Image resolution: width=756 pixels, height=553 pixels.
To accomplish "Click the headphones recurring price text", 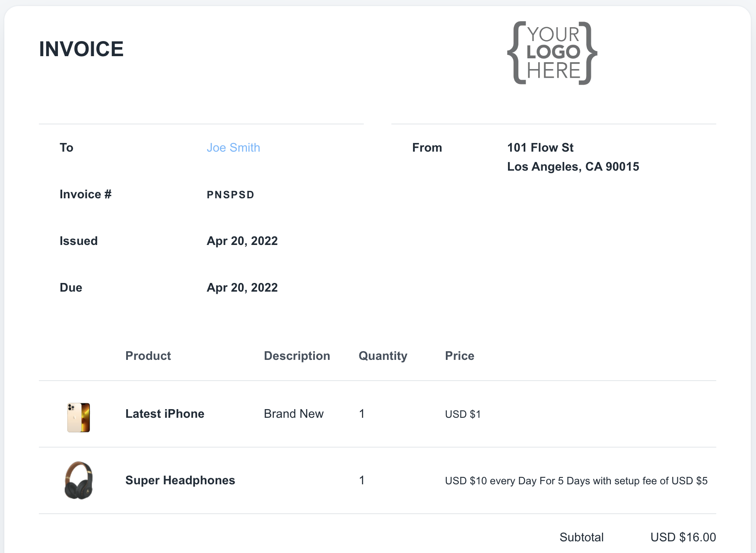I will point(576,481).
